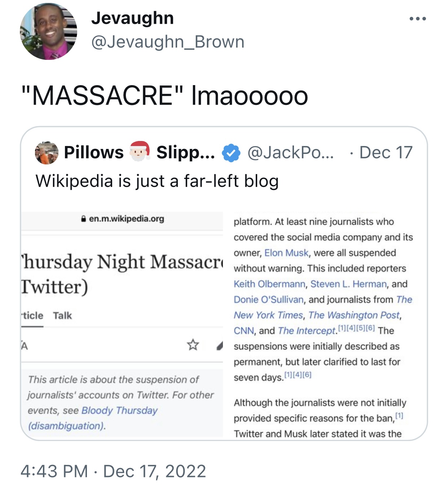Open The Intercept link
The height and width of the screenshot is (498, 448).
307,330
